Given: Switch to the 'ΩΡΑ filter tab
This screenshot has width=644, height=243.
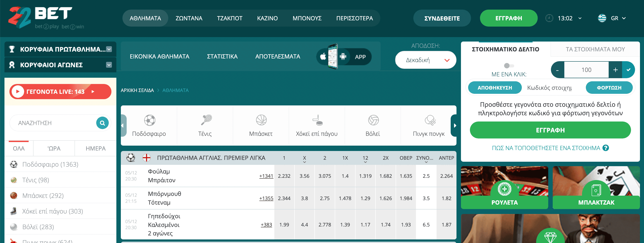Looking at the screenshot, I should [x=54, y=149].
